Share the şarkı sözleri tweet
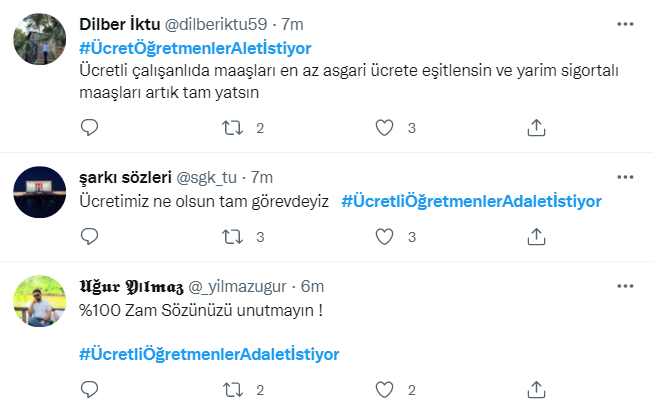 pyautogui.click(x=536, y=237)
